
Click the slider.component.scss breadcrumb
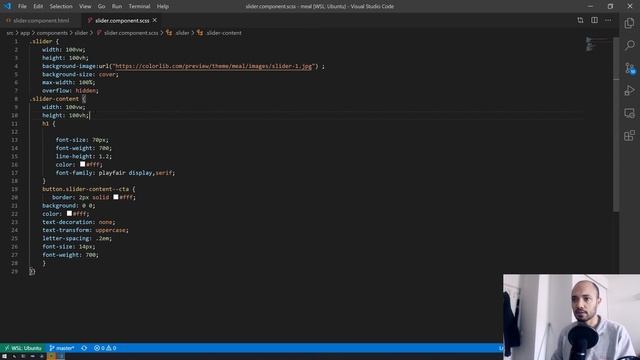[127, 33]
